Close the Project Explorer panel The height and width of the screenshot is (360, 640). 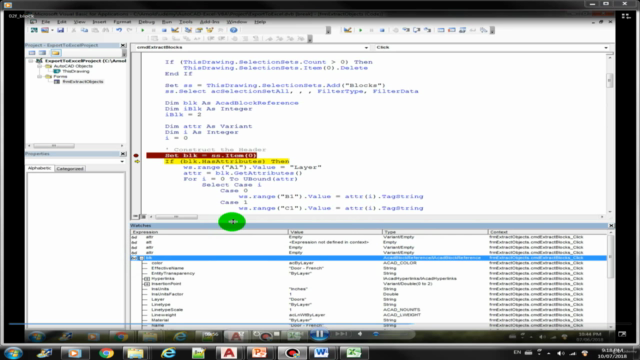point(123,45)
